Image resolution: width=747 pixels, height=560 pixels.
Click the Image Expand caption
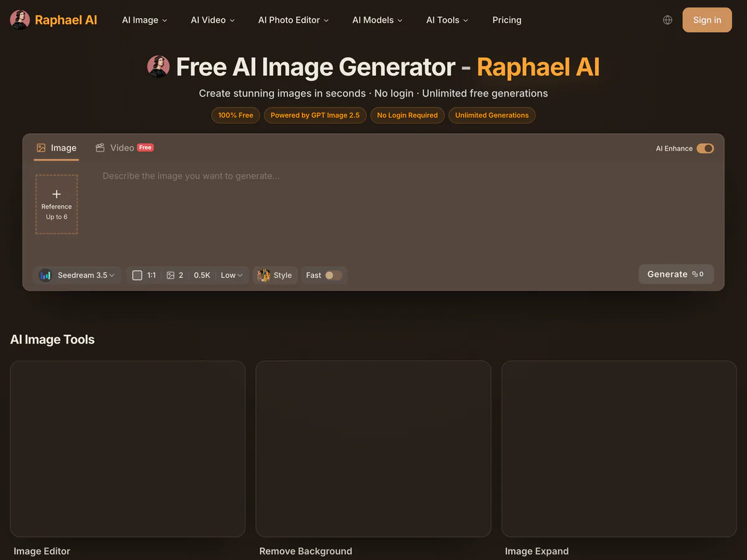(537, 551)
